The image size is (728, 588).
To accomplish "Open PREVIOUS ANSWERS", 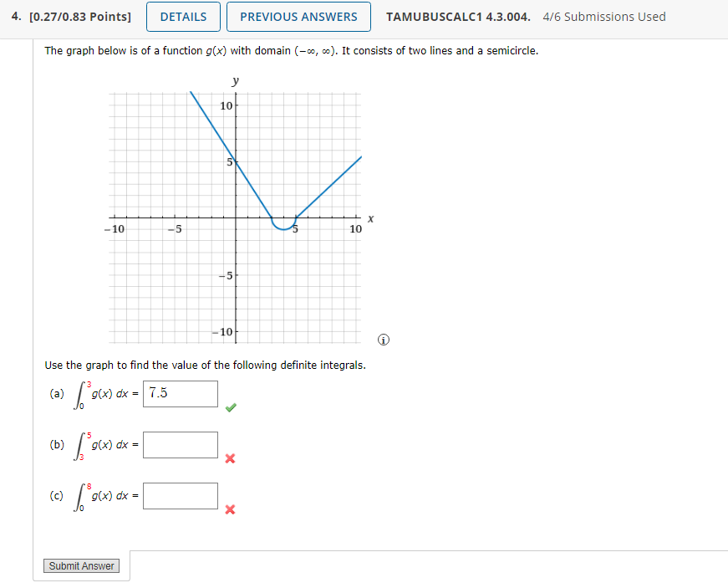I will point(298,16).
